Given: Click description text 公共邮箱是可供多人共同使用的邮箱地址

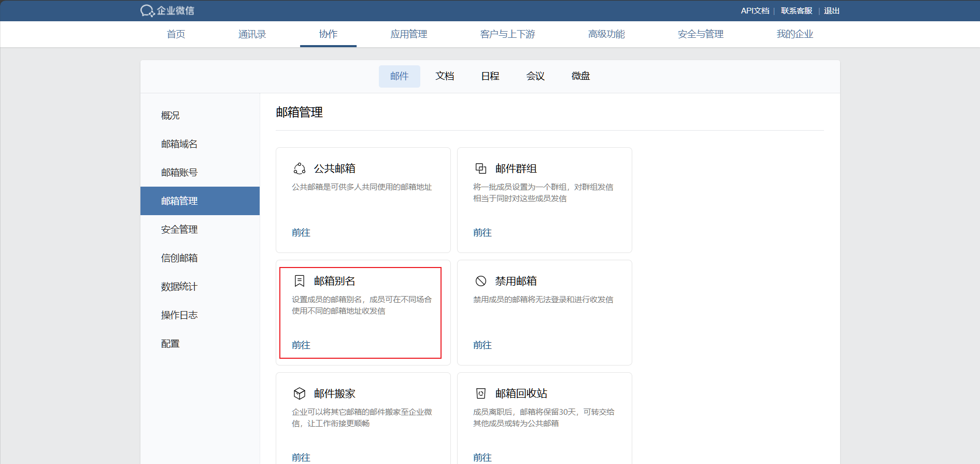Looking at the screenshot, I should (362, 187).
